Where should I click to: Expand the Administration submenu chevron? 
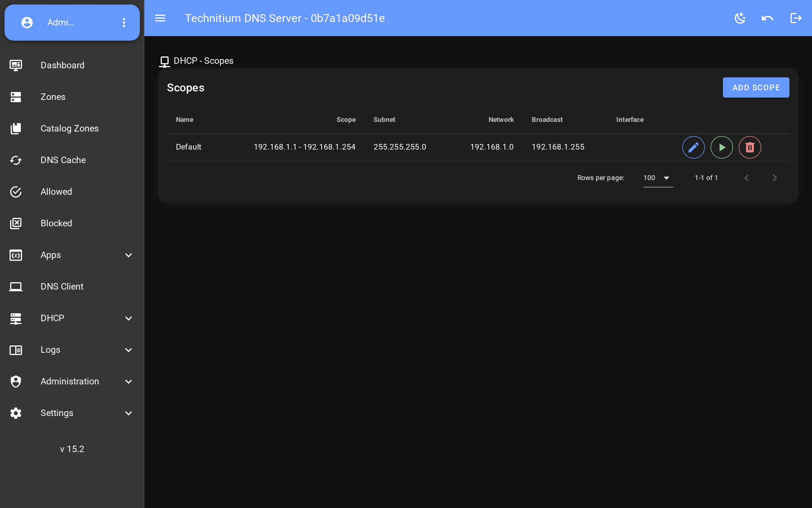tap(129, 381)
